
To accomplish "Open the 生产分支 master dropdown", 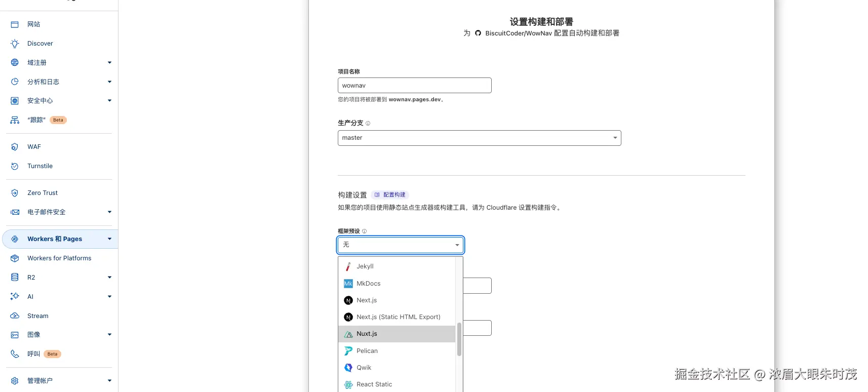I will click(x=479, y=138).
